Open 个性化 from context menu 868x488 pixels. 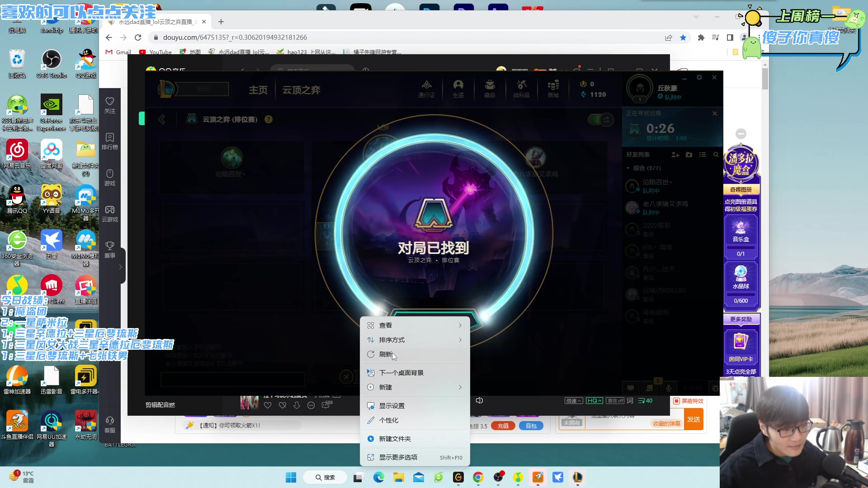pos(415,420)
